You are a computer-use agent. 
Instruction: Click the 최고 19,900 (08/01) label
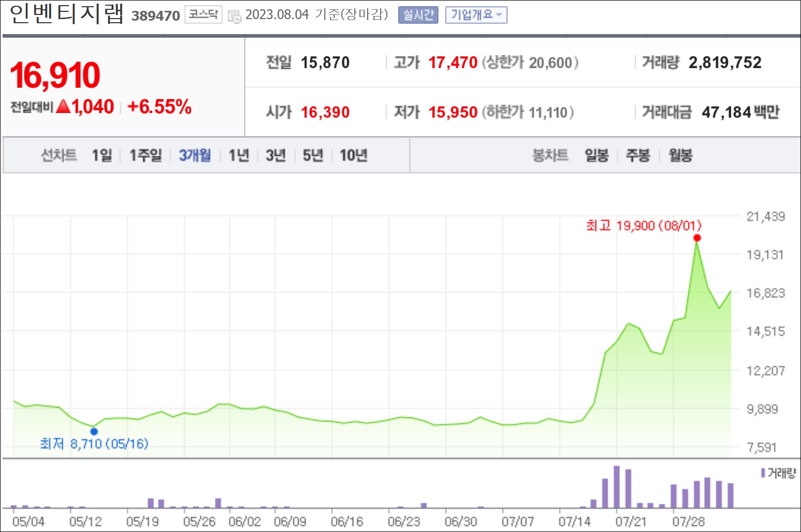click(x=643, y=225)
